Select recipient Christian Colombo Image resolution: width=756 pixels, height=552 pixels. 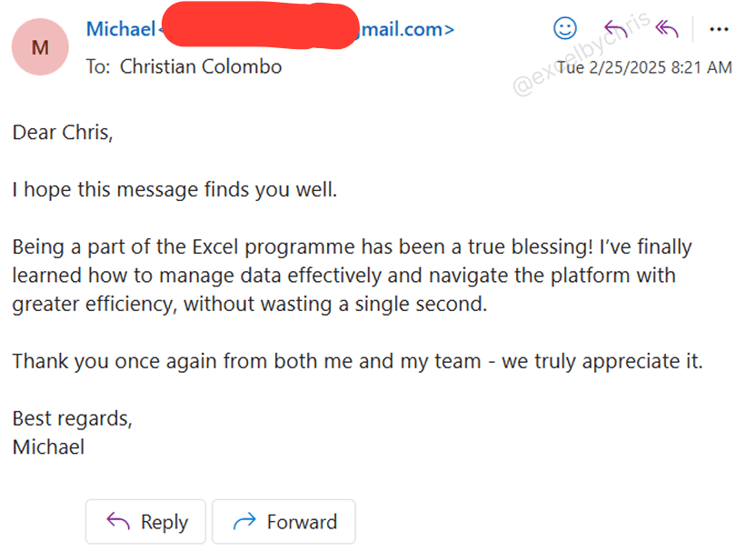pos(201,66)
